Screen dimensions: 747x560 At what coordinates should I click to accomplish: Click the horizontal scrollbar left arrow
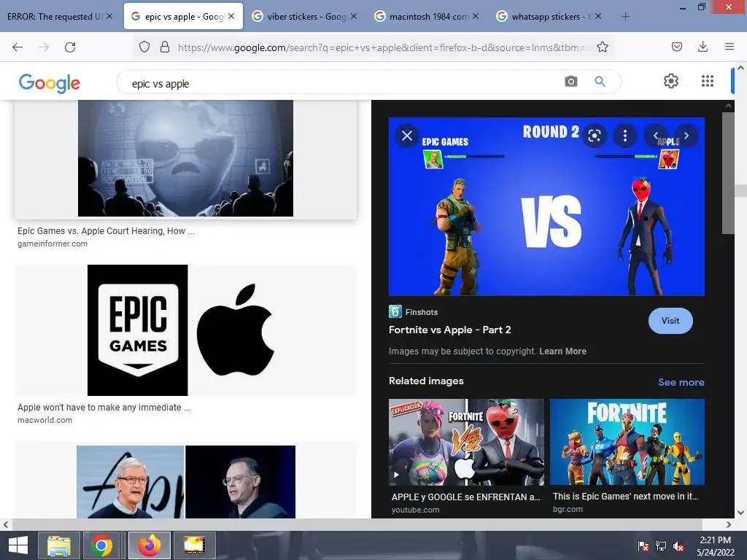pos(6,524)
